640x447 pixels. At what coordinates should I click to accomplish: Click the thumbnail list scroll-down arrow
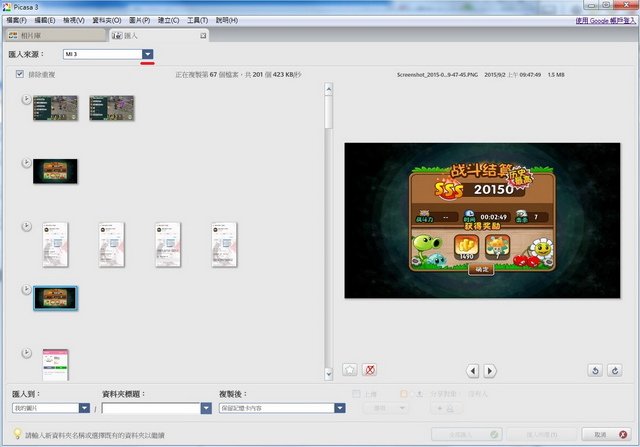point(329,374)
